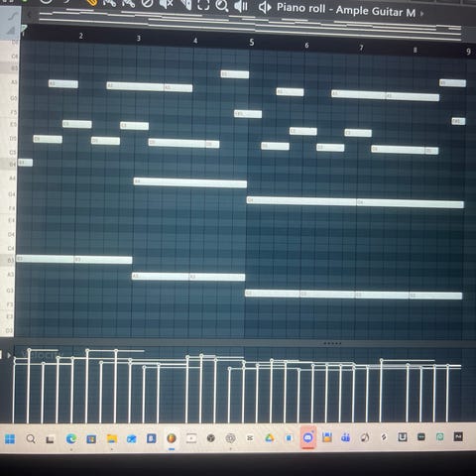The height and width of the screenshot is (476, 476).
Task: Open Discord from the taskbar
Action: point(308,437)
